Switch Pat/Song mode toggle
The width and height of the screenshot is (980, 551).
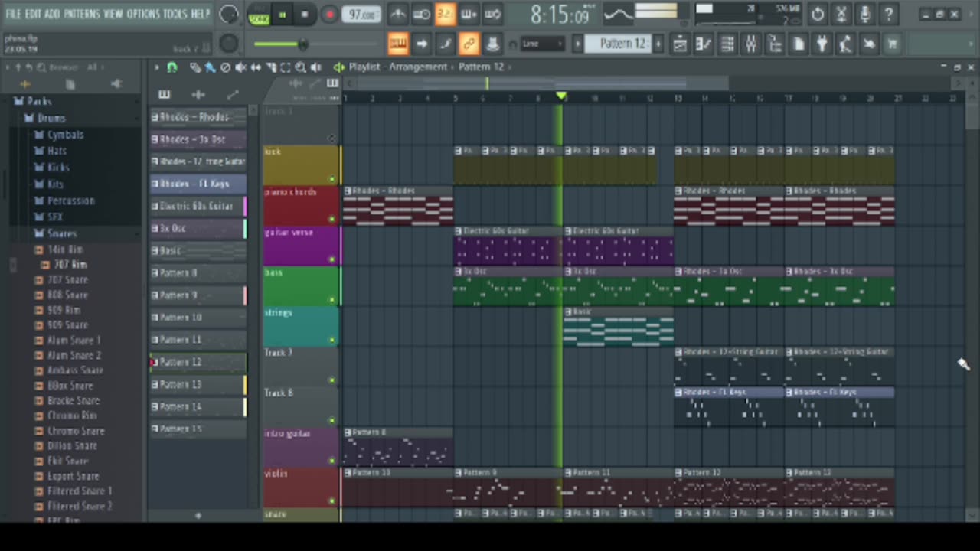(x=259, y=15)
